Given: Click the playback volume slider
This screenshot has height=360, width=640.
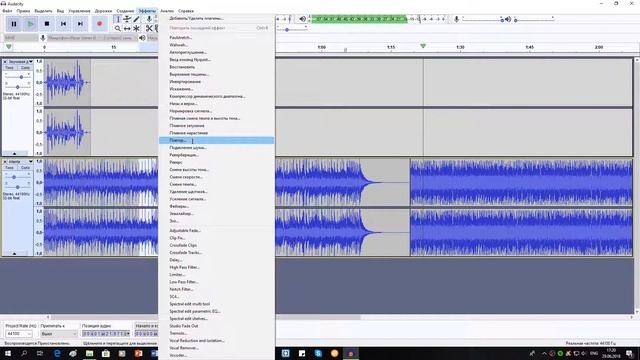Looking at the screenshot, I should pyautogui.click(x=534, y=19).
